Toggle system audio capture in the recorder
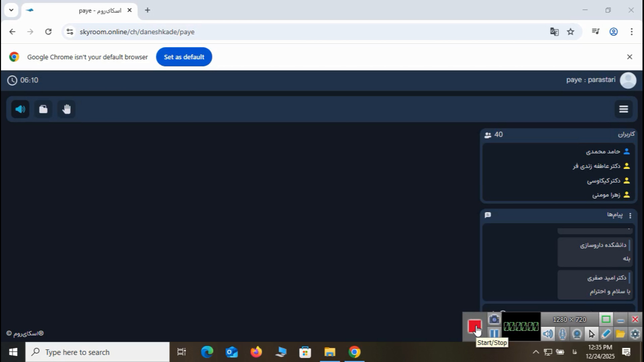Screen dimensions: 644x362 tap(548, 334)
